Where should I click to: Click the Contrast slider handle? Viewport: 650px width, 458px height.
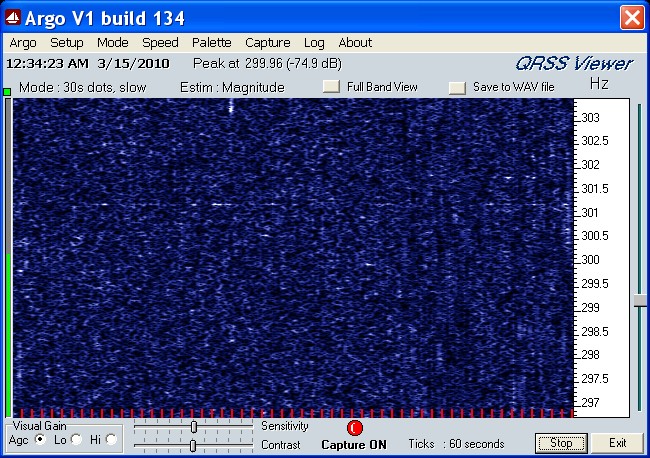pyautogui.click(x=193, y=446)
